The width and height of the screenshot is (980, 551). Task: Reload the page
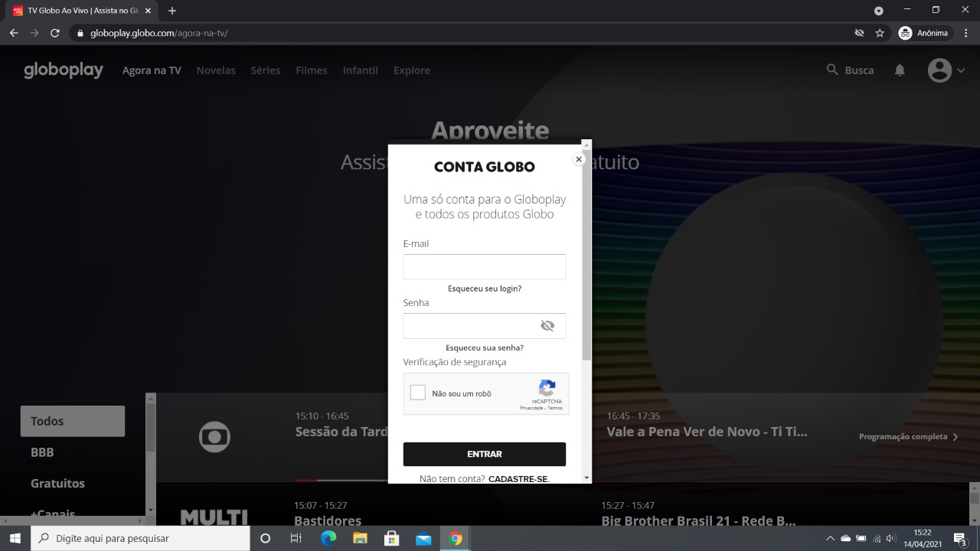55,33
